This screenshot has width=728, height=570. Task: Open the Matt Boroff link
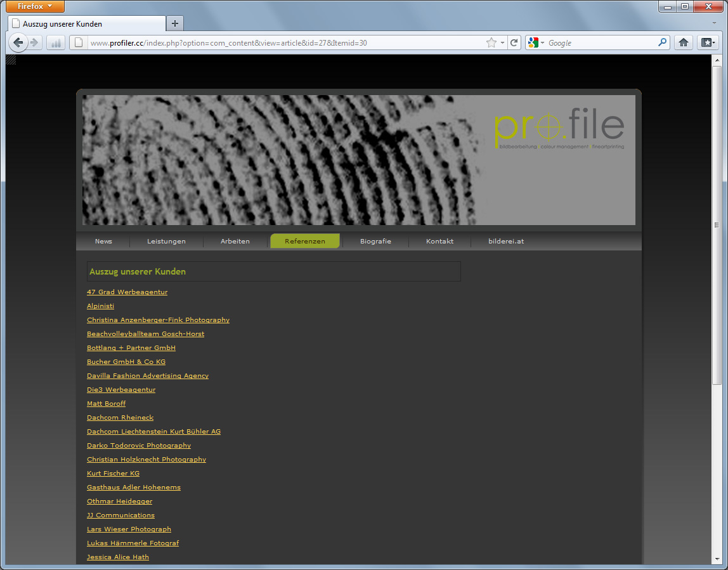[x=107, y=403]
